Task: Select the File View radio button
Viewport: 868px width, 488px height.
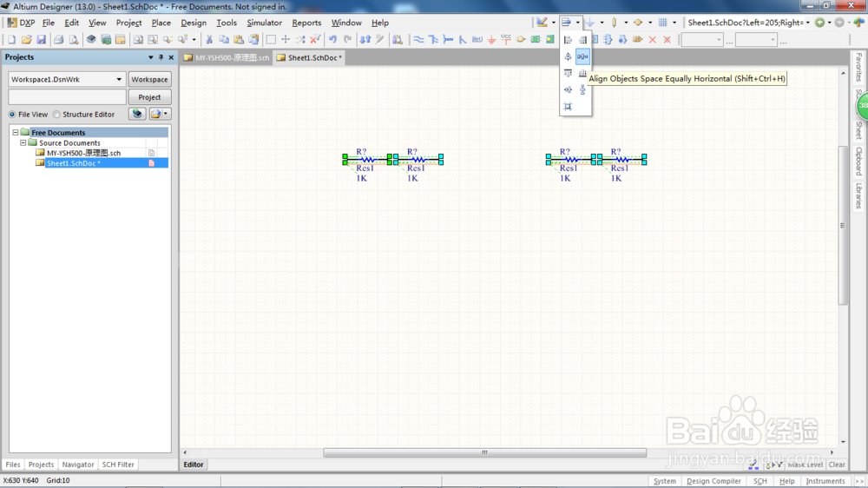Action: click(x=11, y=114)
